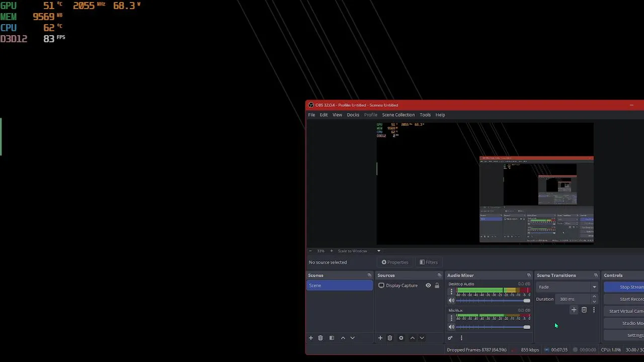This screenshot has width=644, height=362.
Task: Open Advanced Audio Properties gears icon
Action: click(450, 338)
